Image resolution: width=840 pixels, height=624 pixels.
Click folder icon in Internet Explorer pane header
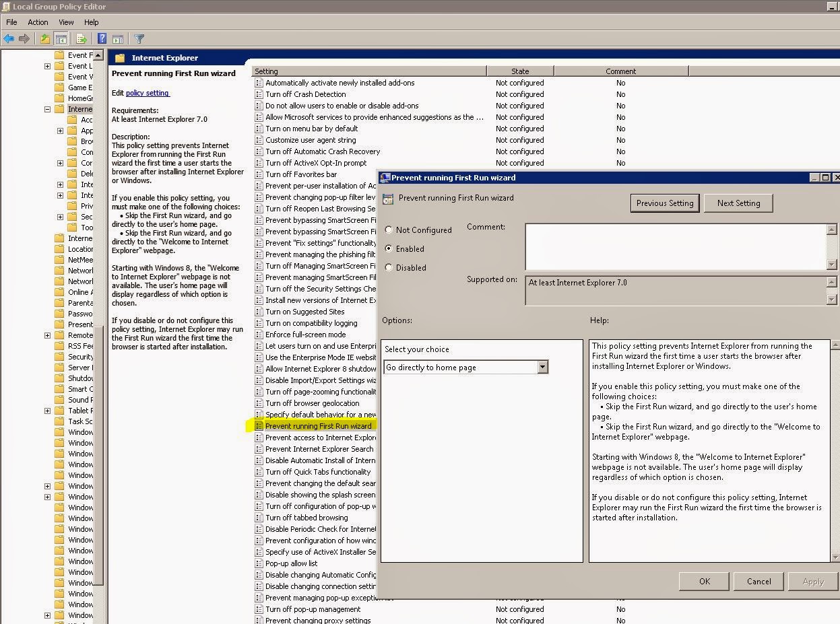(x=120, y=58)
